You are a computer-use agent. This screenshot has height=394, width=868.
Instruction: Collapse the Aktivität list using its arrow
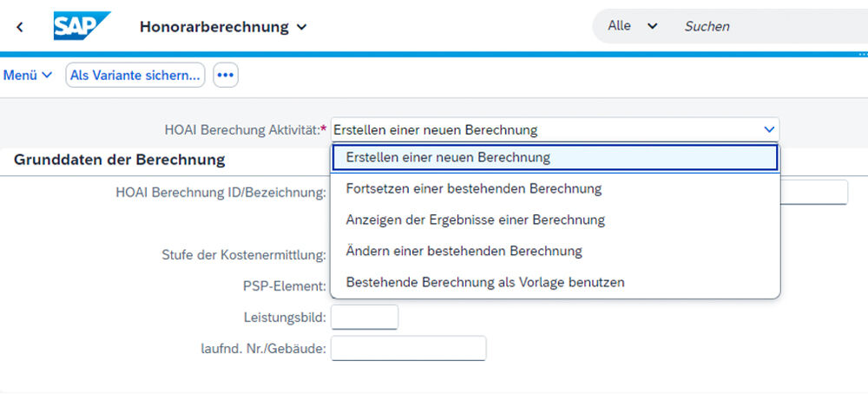click(769, 129)
